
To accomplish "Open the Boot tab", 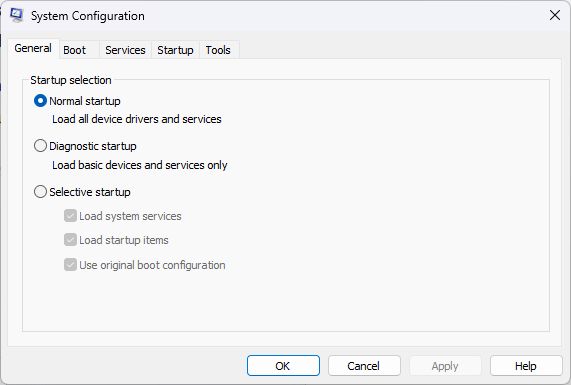I will coord(74,50).
